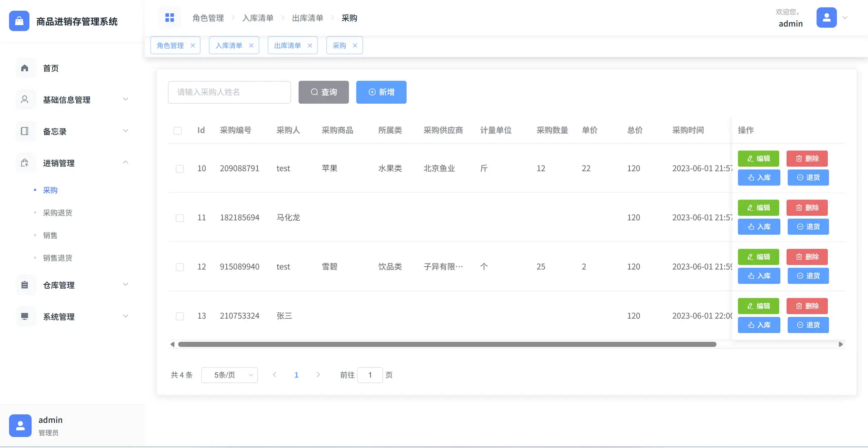
Task: Click the grid icon left of breadcrumb
Action: coord(169,17)
